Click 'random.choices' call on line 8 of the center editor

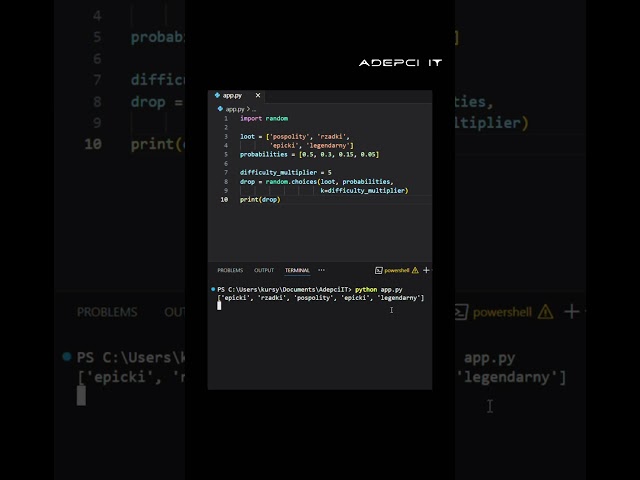pyautogui.click(x=291, y=182)
